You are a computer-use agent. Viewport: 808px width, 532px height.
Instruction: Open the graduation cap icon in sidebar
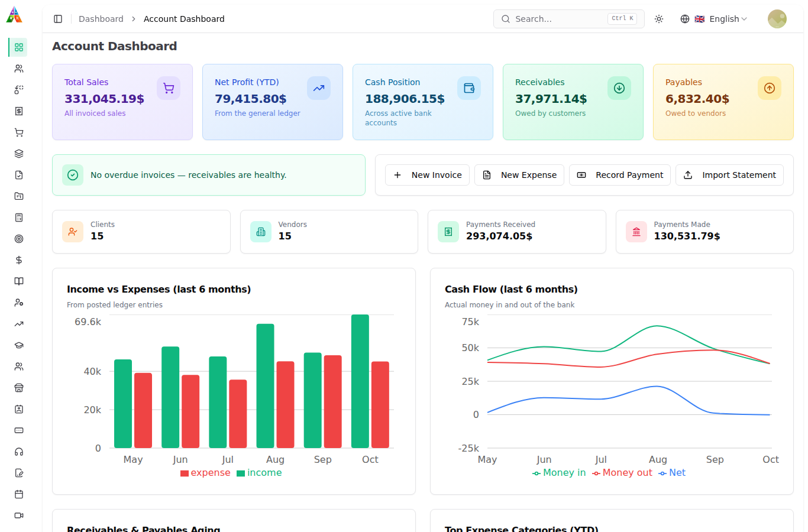pos(19,345)
